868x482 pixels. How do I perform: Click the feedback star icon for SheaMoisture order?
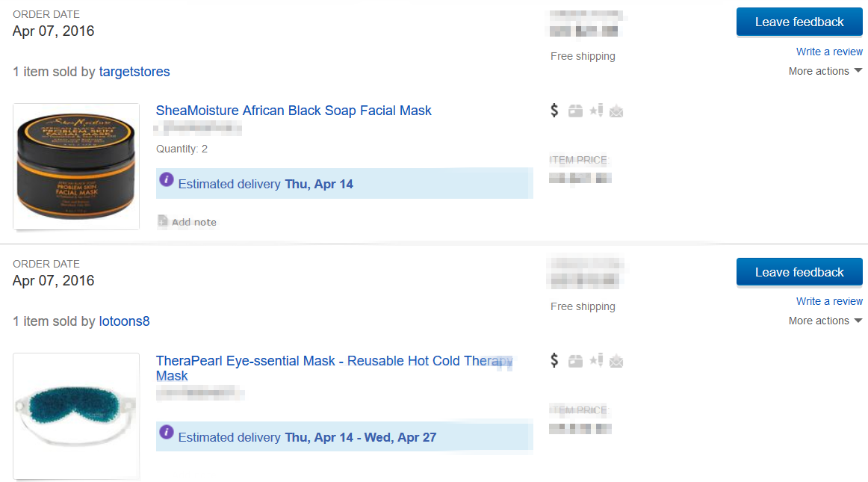pos(596,111)
